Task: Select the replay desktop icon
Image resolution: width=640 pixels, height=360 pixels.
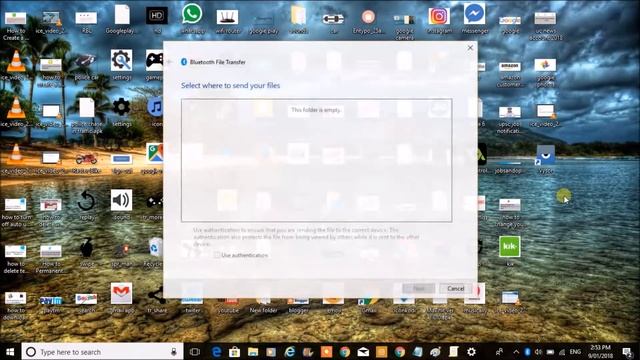Action: 87,205
